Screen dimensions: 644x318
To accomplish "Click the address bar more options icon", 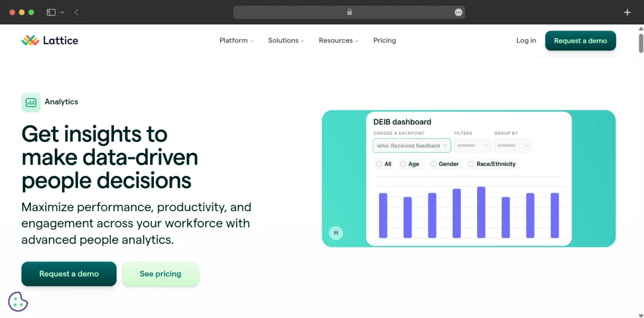I will pyautogui.click(x=459, y=13).
